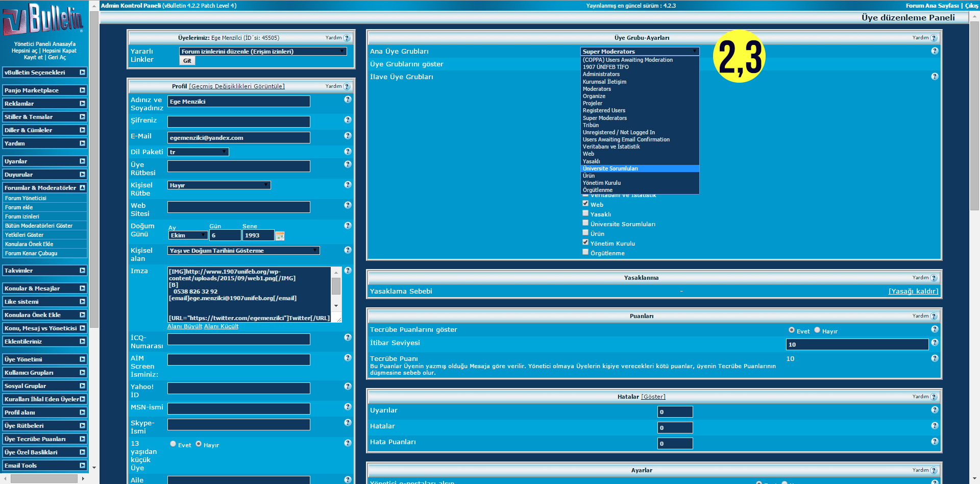Uncheck the Yönetim Kurulu checkbox
Screen dimensions: 980x484
coord(585,243)
